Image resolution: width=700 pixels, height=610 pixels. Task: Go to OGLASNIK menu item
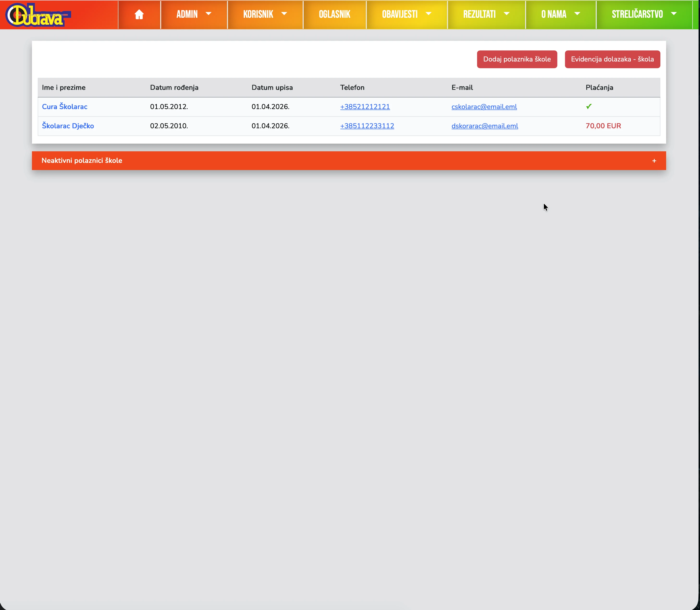tap(334, 14)
